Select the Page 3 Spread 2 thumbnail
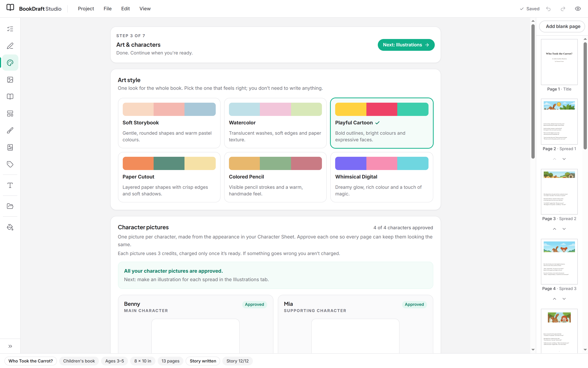This screenshot has width=588, height=368. [559, 192]
